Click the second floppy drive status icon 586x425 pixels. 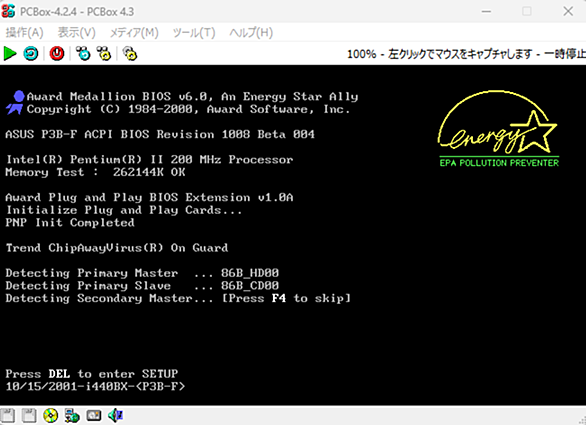tap(29, 416)
